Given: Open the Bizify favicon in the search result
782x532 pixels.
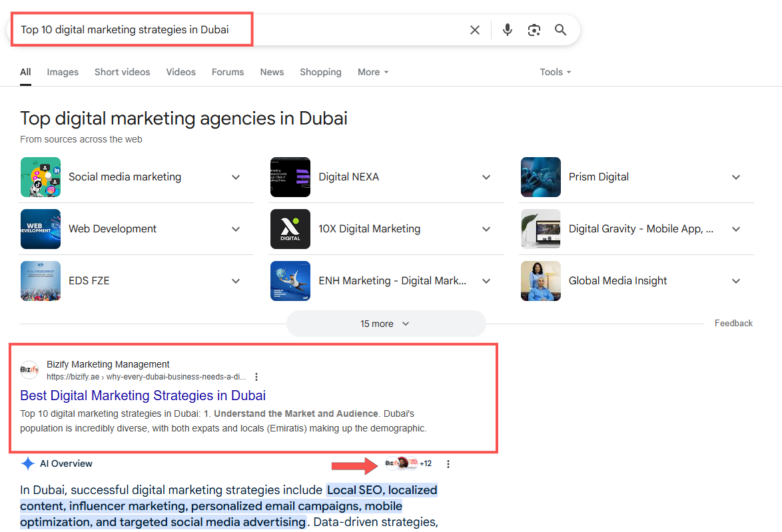Looking at the screenshot, I should (29, 370).
